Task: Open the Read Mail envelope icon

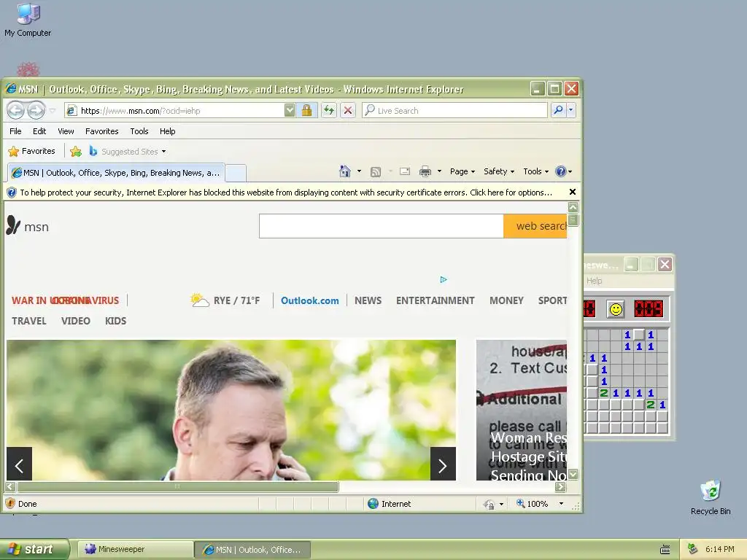Action: (x=405, y=171)
